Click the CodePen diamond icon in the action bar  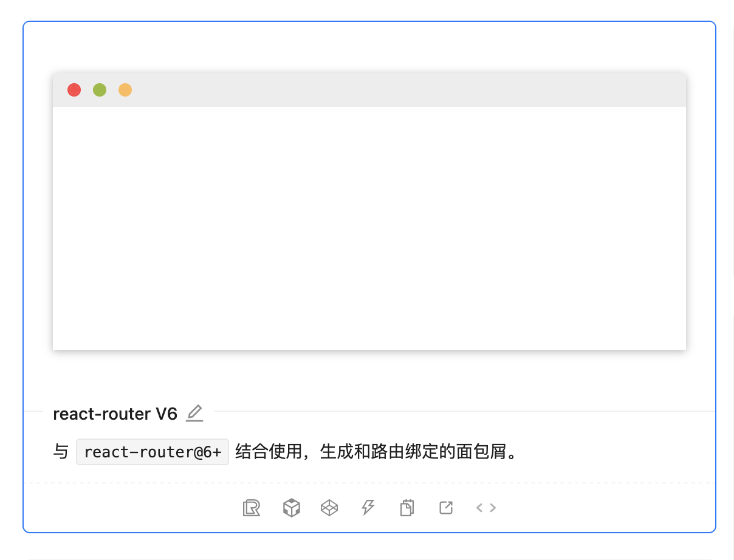click(x=329, y=508)
